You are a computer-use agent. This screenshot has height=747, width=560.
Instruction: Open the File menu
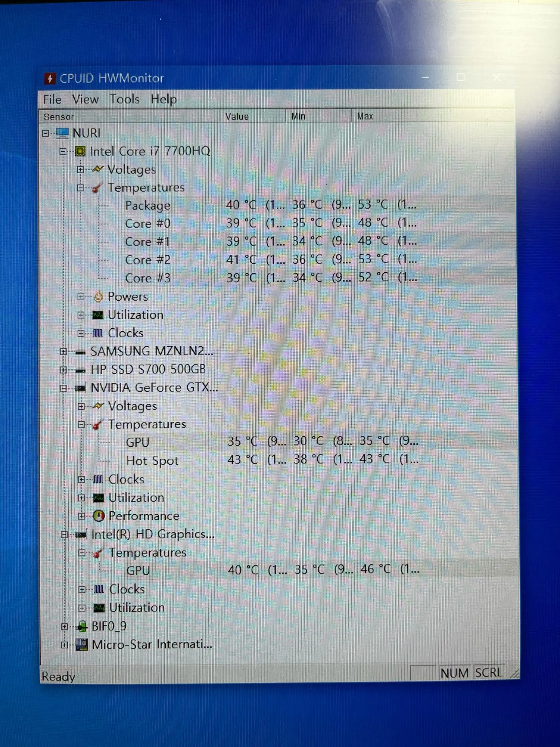pyautogui.click(x=52, y=99)
